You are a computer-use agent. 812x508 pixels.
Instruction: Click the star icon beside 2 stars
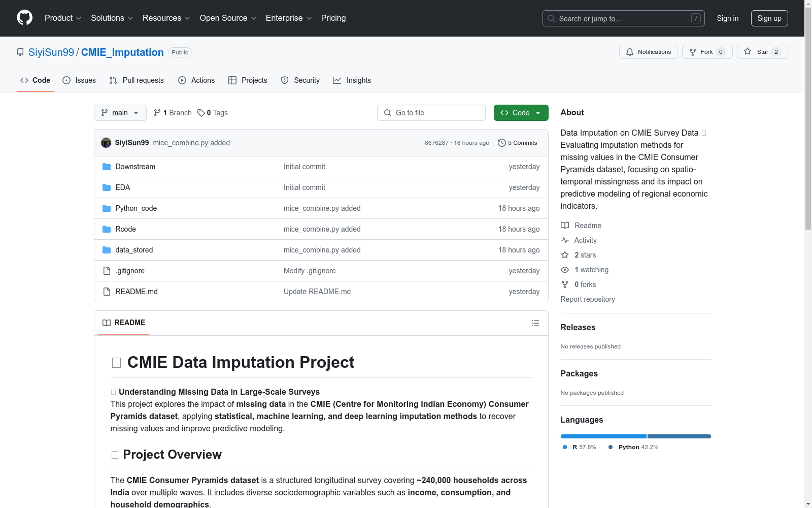565,255
